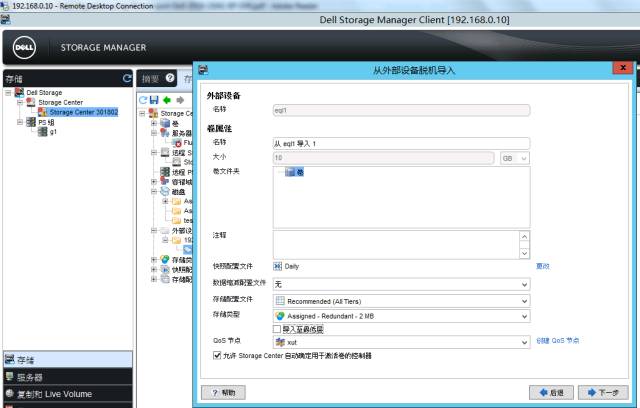Expand the 卷 node in center tree
The image size is (640, 408).
(x=154, y=123)
